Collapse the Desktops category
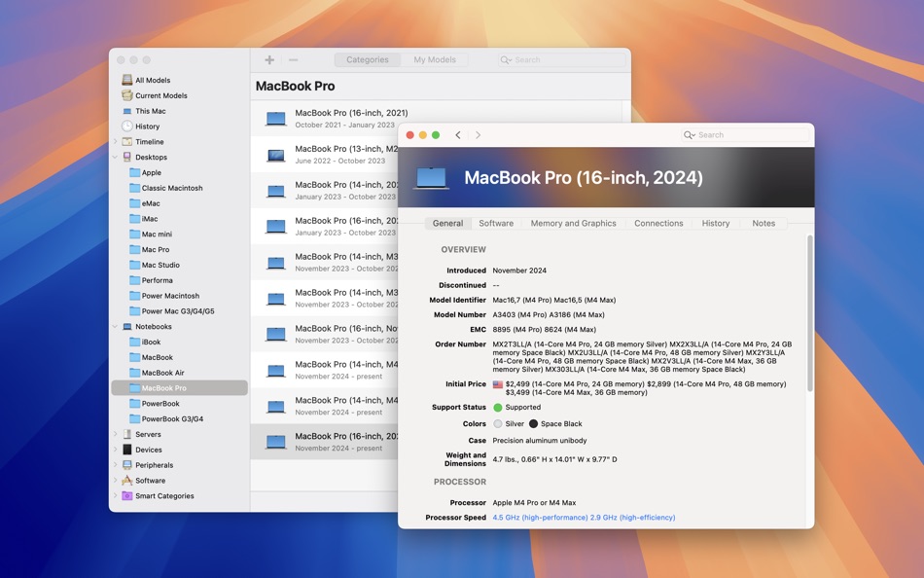 point(115,158)
